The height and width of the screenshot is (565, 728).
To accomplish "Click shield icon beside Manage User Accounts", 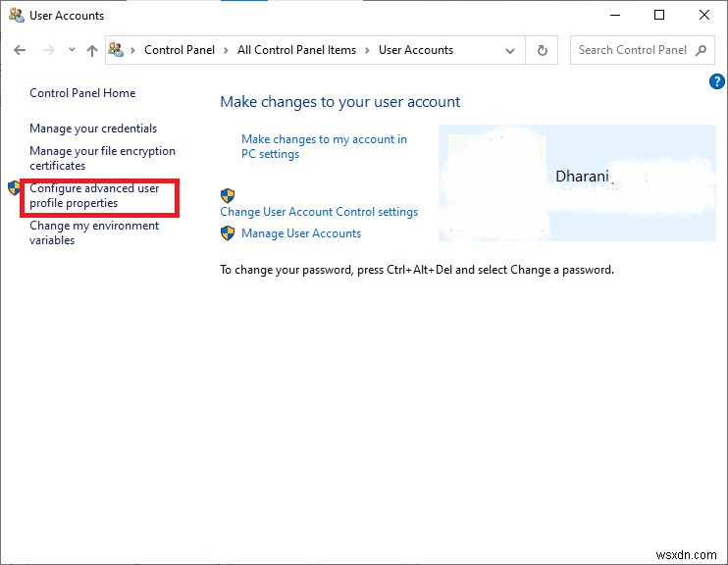I will (x=228, y=233).
